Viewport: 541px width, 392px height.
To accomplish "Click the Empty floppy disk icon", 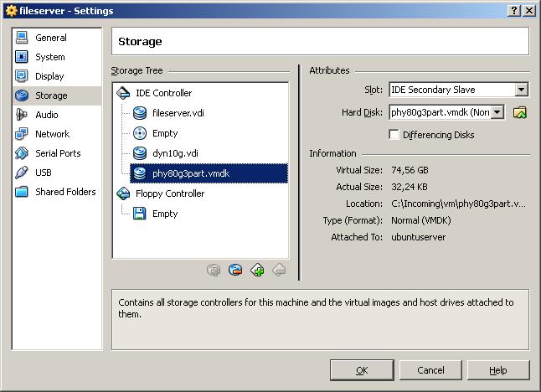I will (x=140, y=214).
